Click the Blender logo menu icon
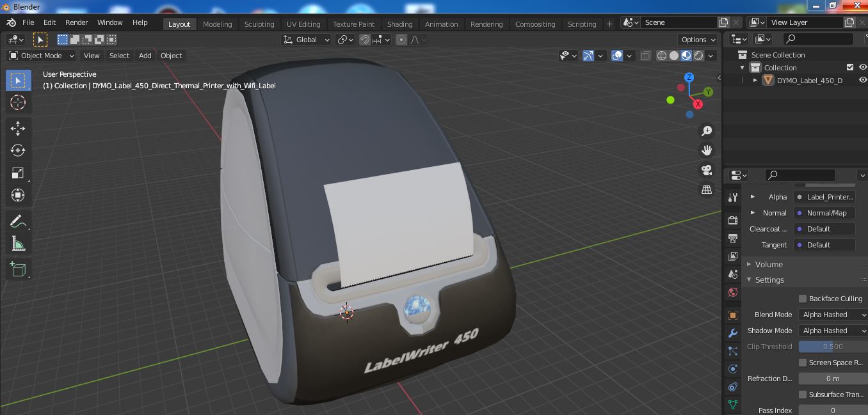The image size is (868, 415). tap(12, 22)
